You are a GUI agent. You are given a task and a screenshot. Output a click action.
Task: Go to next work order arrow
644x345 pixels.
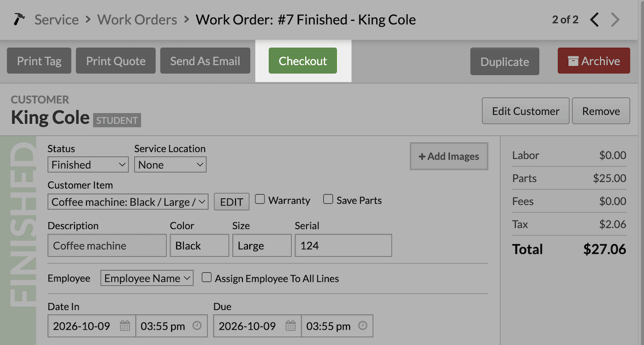(615, 20)
